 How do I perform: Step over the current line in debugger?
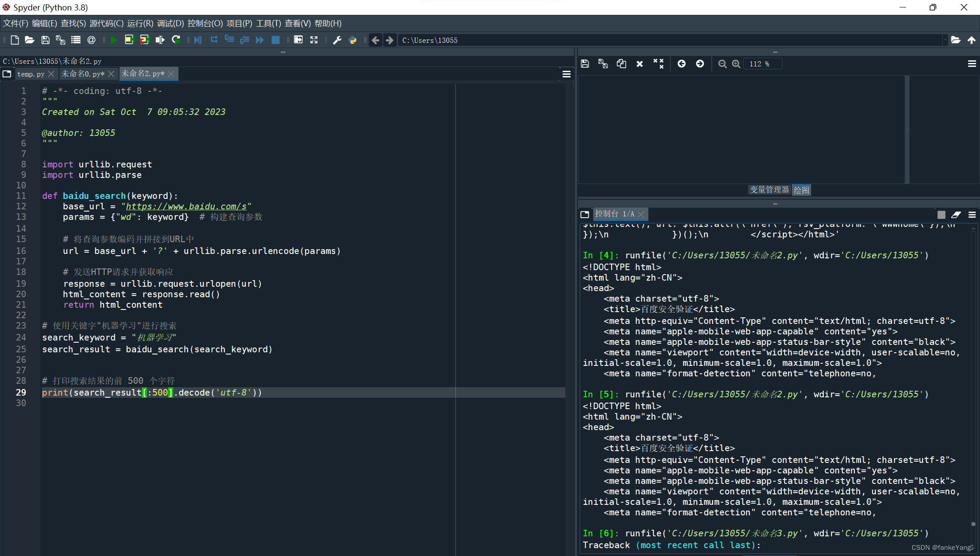(x=214, y=40)
